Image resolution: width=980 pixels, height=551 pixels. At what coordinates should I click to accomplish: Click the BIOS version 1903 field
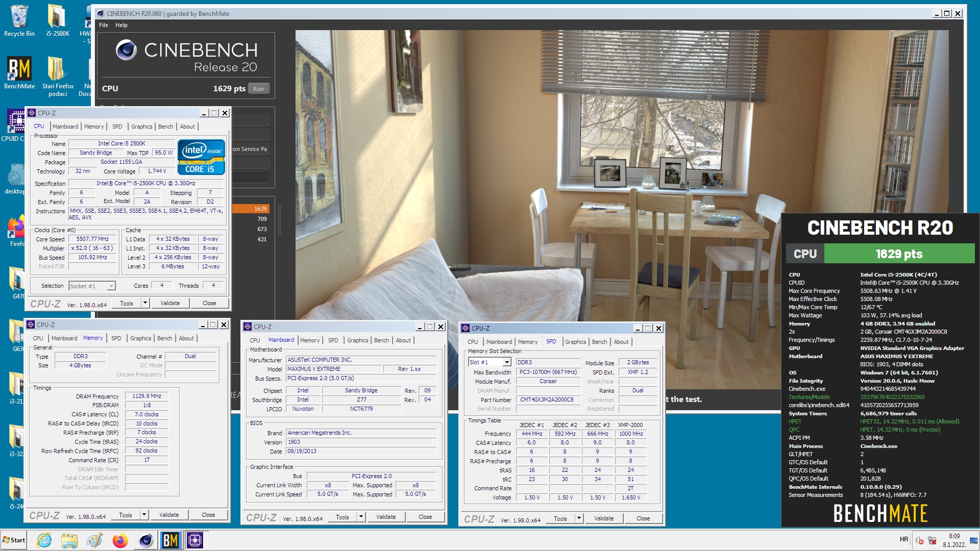pos(361,442)
